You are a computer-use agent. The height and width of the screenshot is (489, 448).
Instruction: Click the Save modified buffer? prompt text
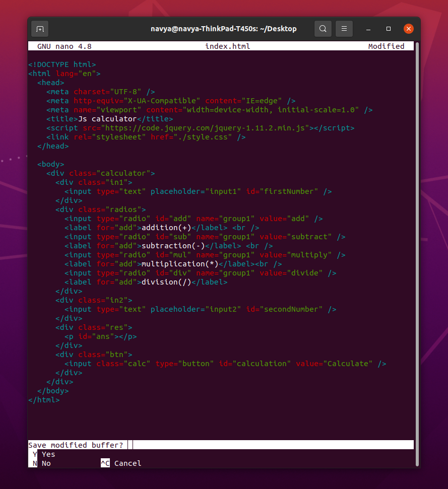tap(76, 445)
